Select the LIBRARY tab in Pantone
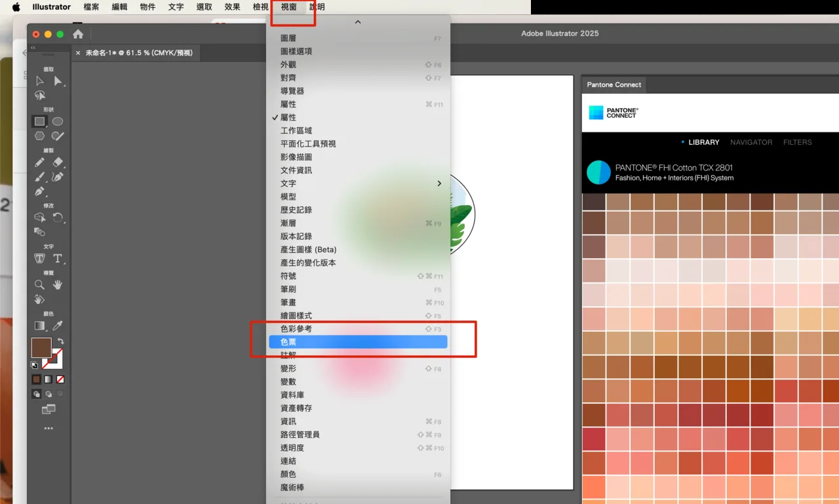 click(x=703, y=142)
